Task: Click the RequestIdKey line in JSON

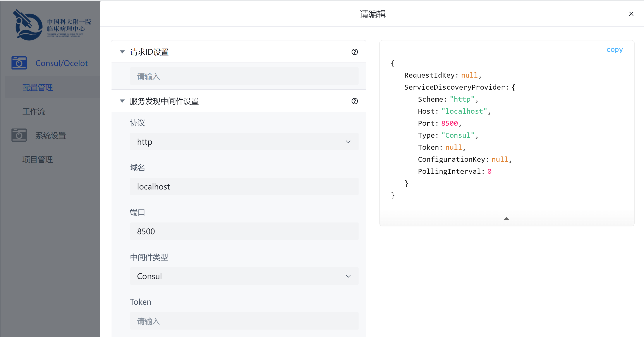Action: 443,75
